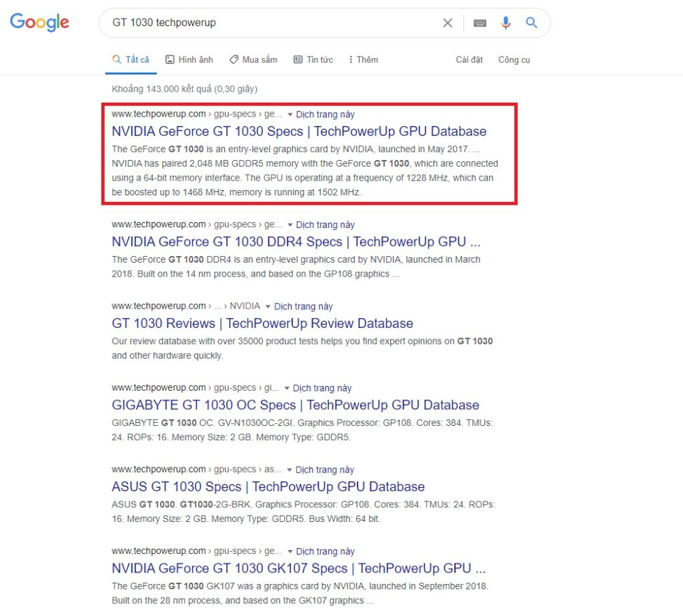The width and height of the screenshot is (683, 616).
Task: Click the ASUS result URL breadcrumb
Action: click(197, 469)
